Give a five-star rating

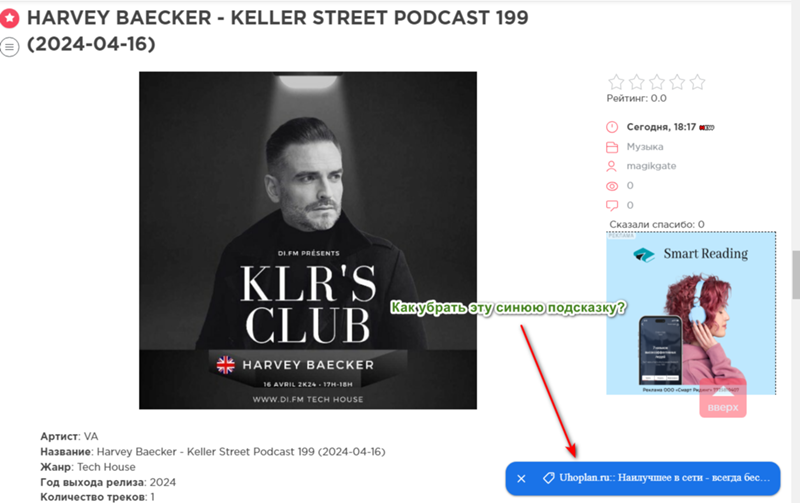697,82
